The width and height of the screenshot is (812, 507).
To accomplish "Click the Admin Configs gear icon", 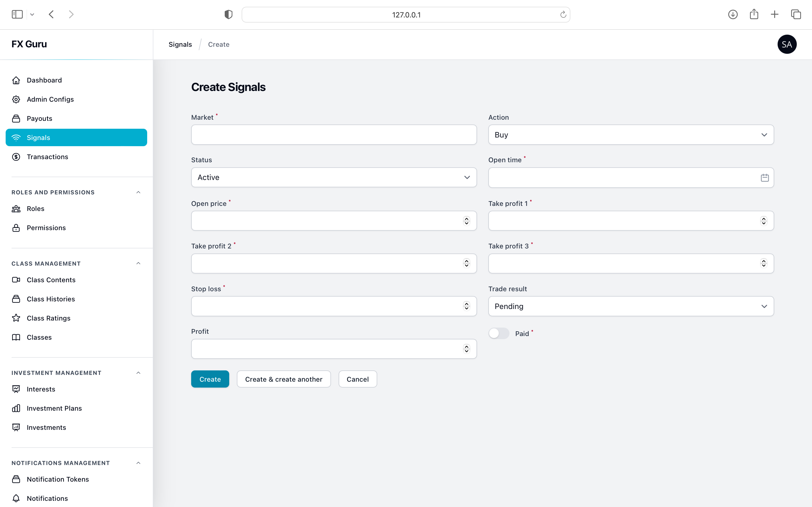I will coord(16,99).
